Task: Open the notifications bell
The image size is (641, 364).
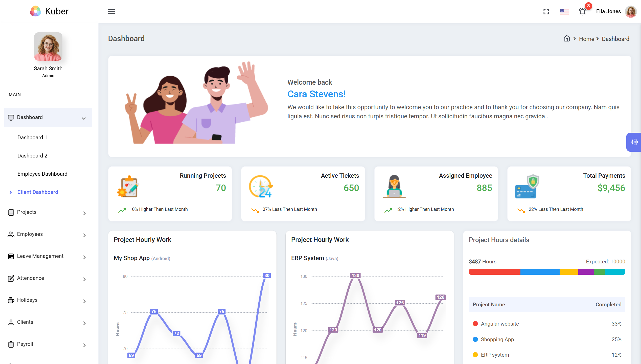Action: pyautogui.click(x=583, y=12)
